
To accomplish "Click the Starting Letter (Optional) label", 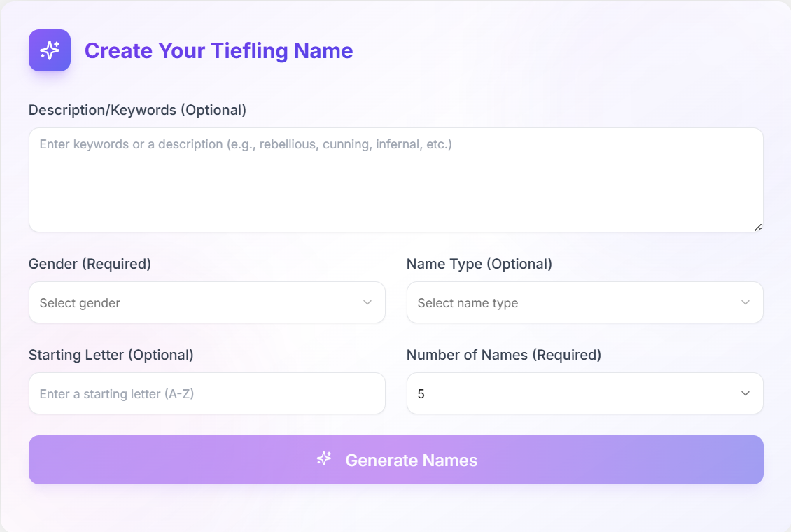I will point(111,355).
